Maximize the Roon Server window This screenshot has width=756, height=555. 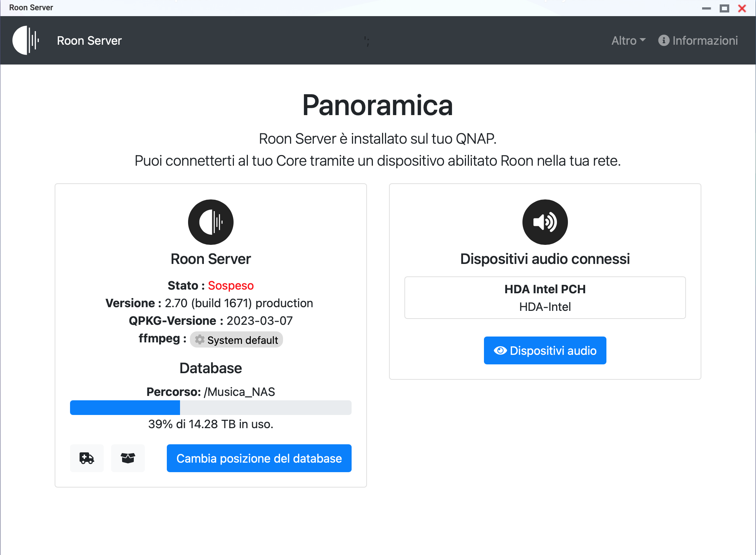coord(724,8)
